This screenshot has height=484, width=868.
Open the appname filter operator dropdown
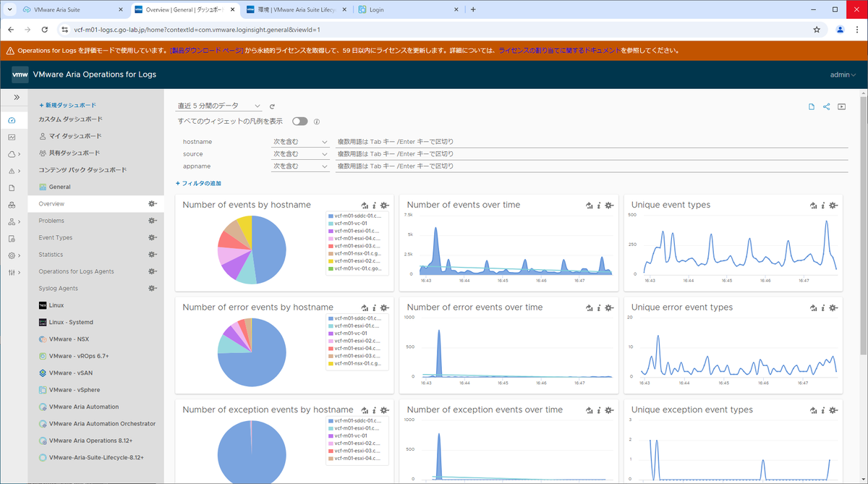tap(300, 166)
